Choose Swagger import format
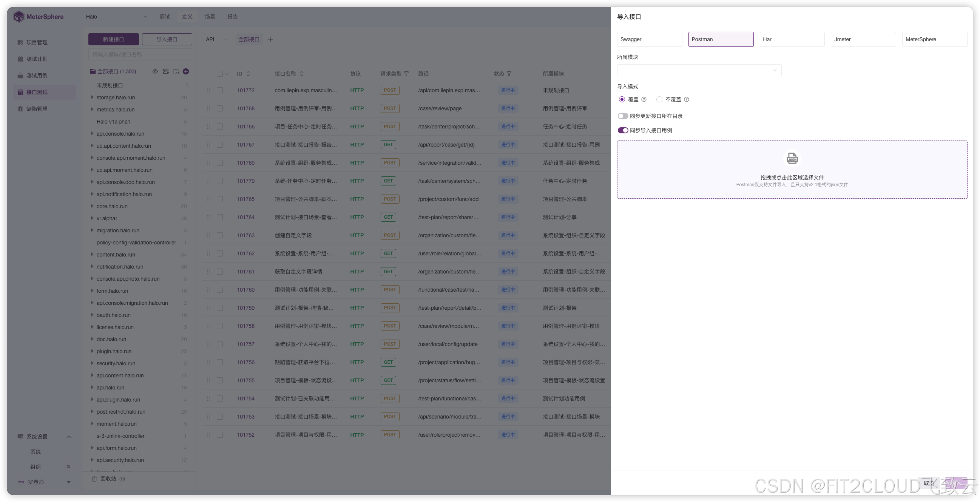 pos(650,39)
